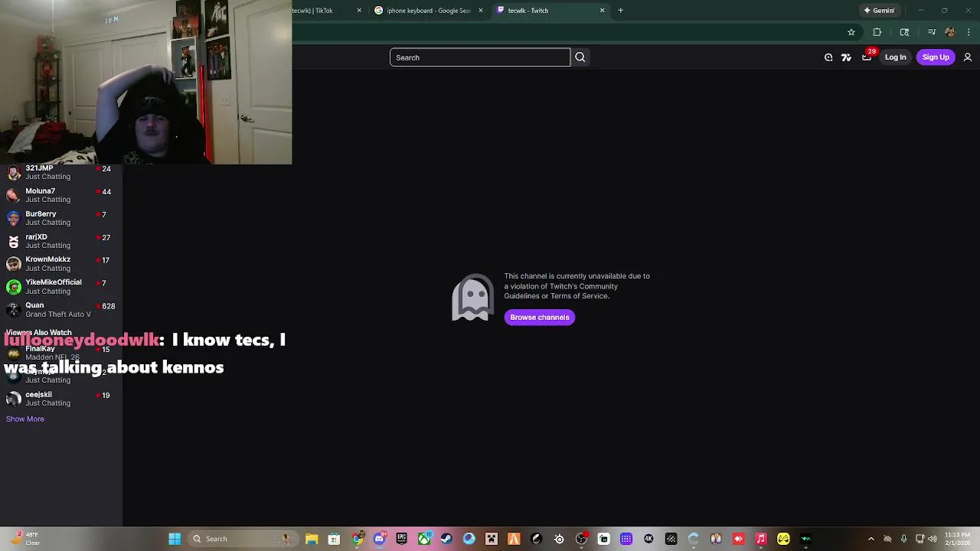
Task: Bookmark this page with star icon
Action: (x=851, y=32)
